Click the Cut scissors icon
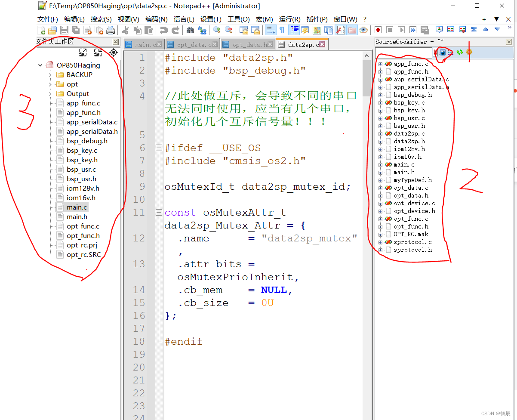The height and width of the screenshot is (420, 517). 126,30
